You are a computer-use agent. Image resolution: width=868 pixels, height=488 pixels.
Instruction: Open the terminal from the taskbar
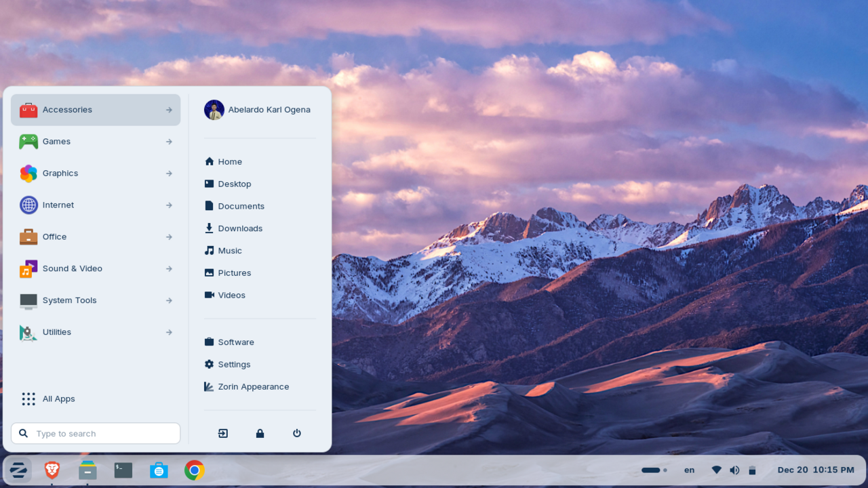(x=123, y=470)
